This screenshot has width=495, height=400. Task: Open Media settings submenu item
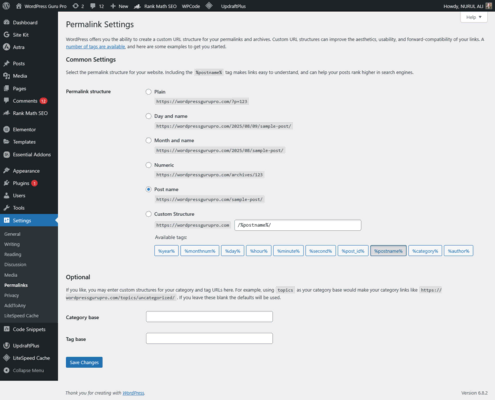(x=11, y=275)
